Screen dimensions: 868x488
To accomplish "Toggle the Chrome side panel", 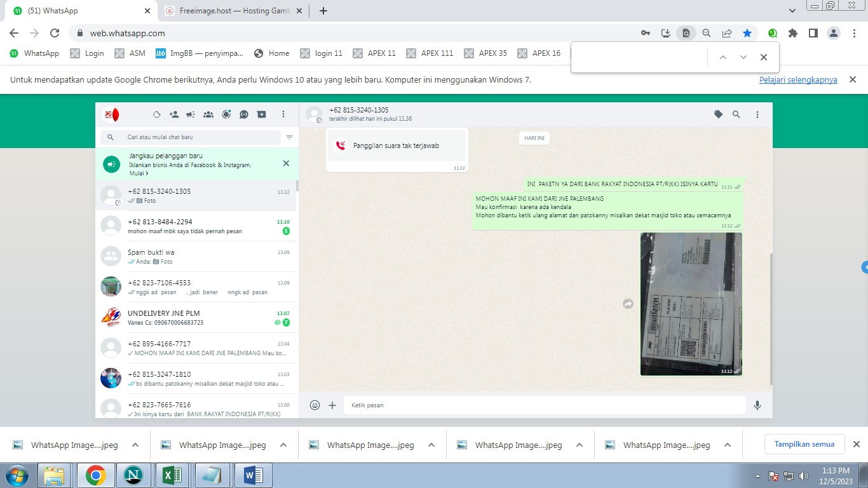I will [x=813, y=33].
